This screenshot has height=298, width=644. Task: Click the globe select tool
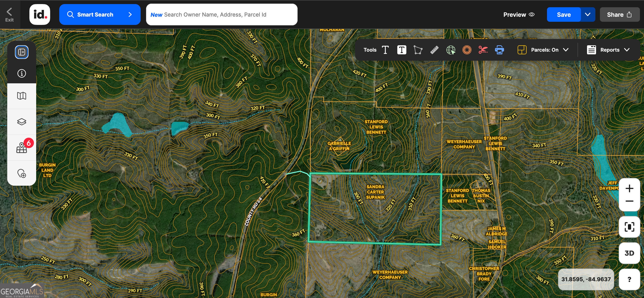450,50
